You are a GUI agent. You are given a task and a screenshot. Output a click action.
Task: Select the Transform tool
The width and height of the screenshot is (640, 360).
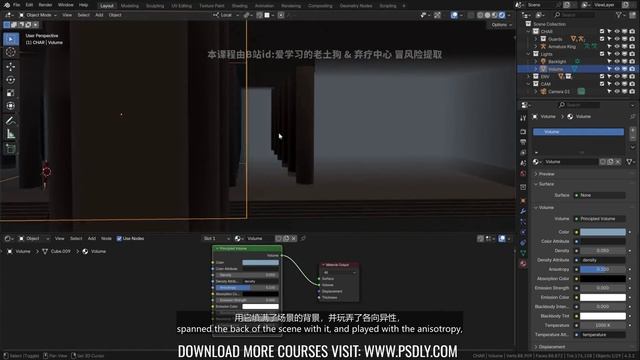(x=11, y=106)
